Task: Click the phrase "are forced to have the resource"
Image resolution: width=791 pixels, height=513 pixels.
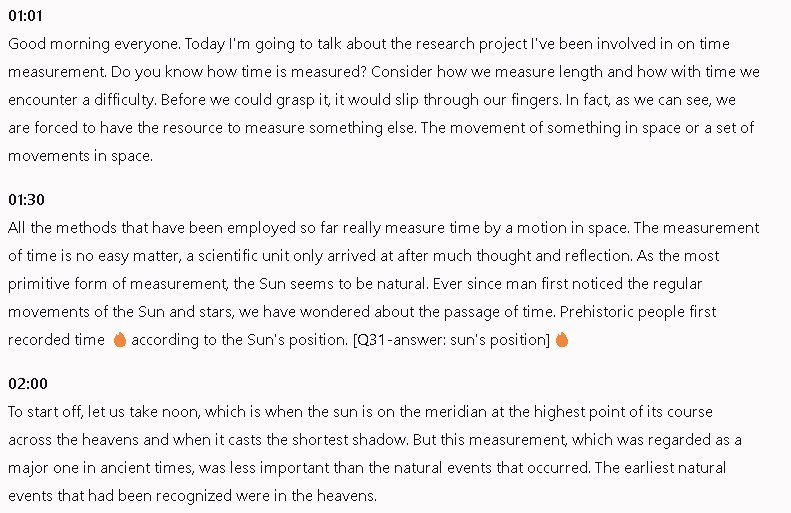Action: [x=115, y=128]
